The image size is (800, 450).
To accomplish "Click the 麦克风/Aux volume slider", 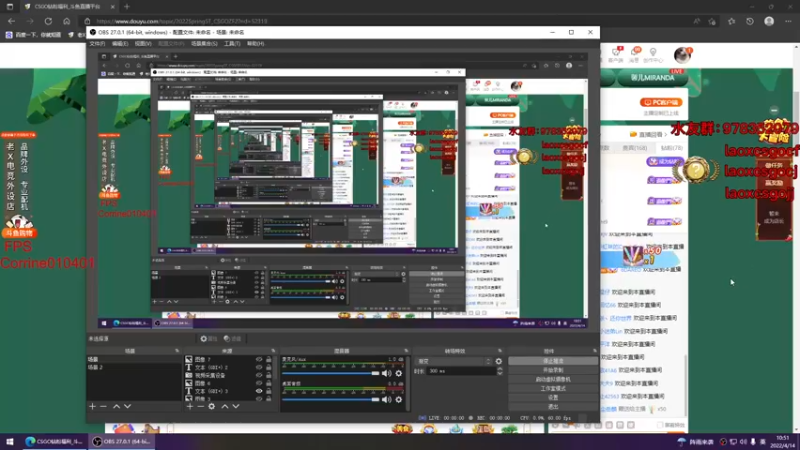I will [x=331, y=373].
